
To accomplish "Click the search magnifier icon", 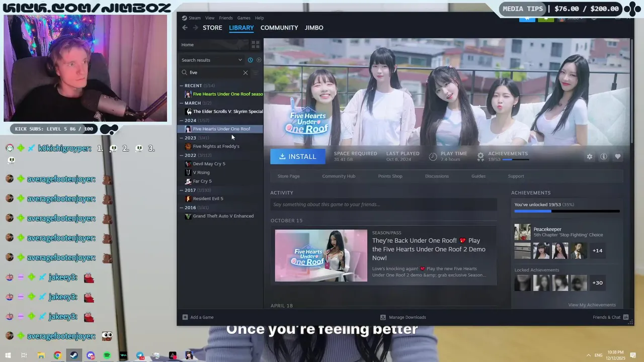I will (184, 72).
